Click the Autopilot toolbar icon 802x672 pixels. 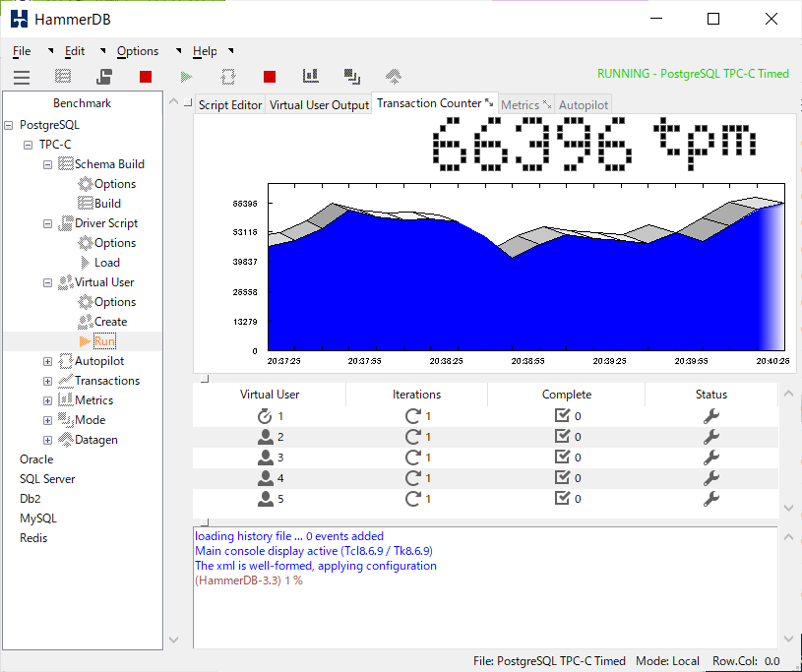228,77
